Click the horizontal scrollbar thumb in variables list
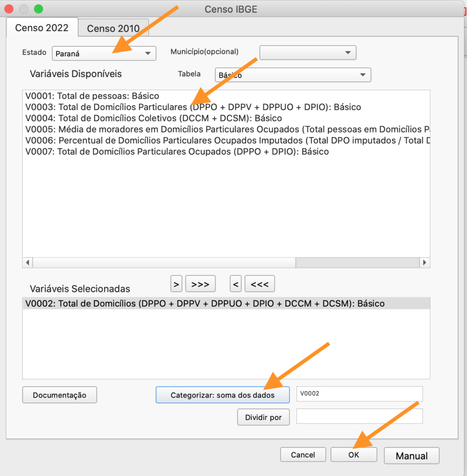Image resolution: width=467 pixels, height=476 pixels. point(164,263)
